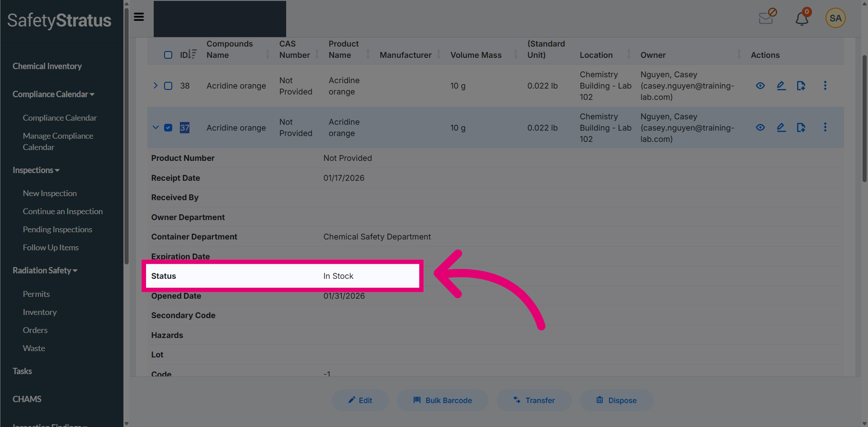Open Follow Up Items
This screenshot has height=427, width=868.
coord(51,247)
